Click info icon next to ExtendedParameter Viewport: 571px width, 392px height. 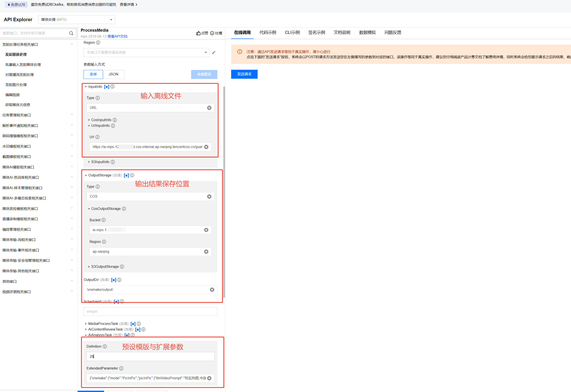(x=121, y=368)
